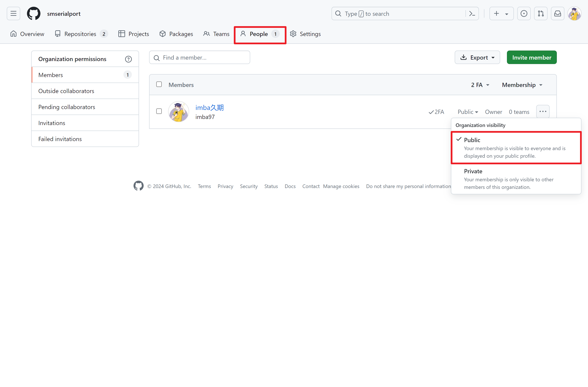Open the 2 FA filter dropdown
The width and height of the screenshot is (588, 387).
point(480,85)
